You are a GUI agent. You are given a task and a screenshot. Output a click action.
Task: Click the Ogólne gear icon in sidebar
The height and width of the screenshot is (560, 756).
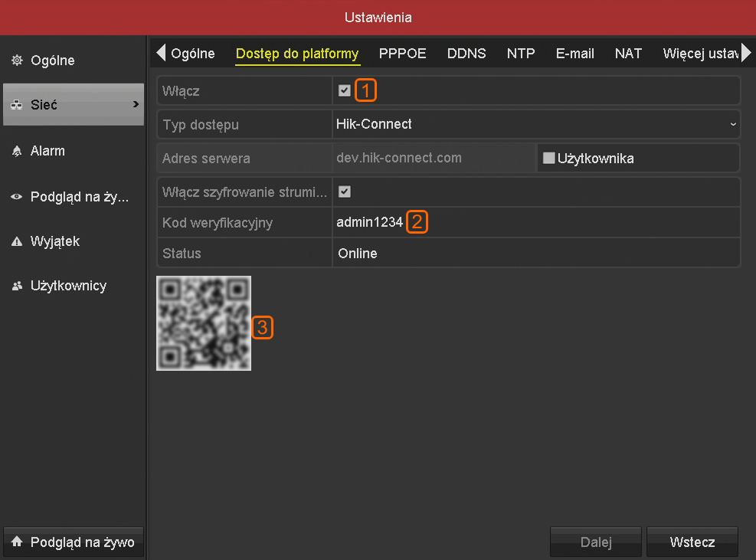[x=17, y=61]
